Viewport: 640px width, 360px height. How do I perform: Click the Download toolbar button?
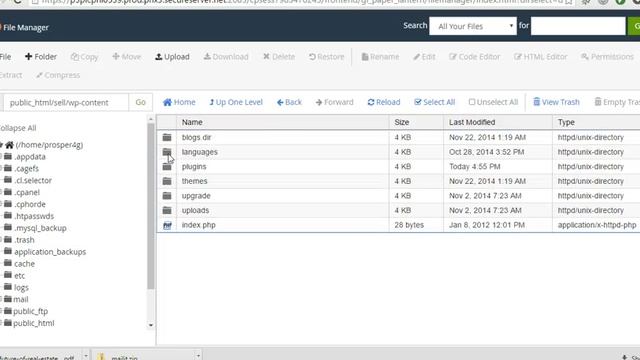(226, 57)
